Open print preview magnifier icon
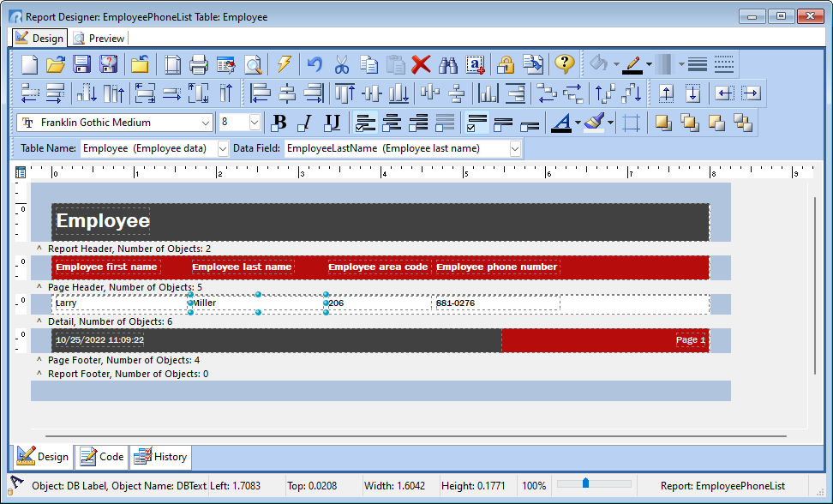 click(254, 64)
